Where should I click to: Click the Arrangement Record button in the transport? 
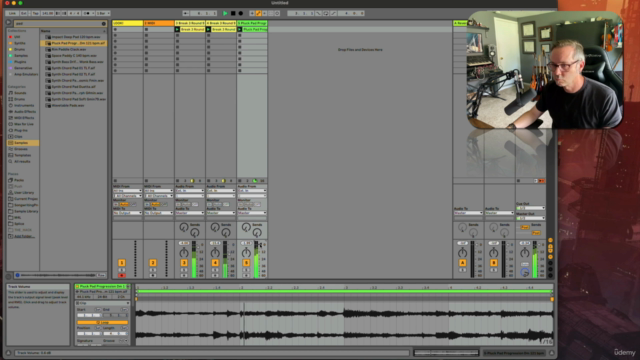coord(240,13)
